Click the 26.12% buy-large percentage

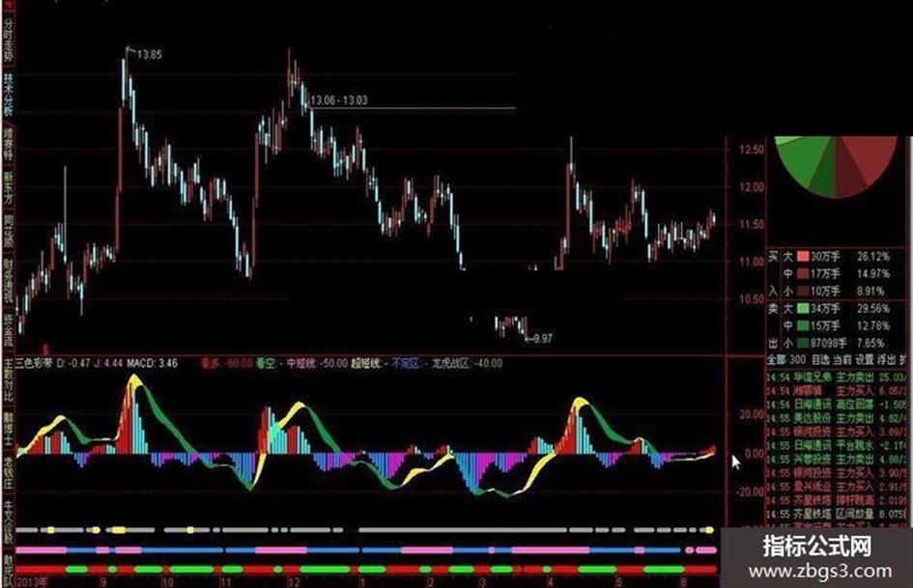coord(873,256)
